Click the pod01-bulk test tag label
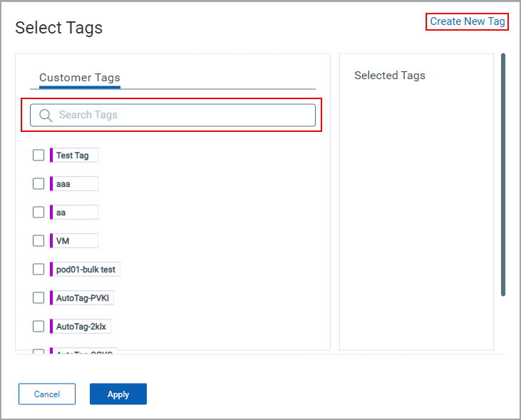This screenshot has height=420, width=521. pyautogui.click(x=85, y=270)
